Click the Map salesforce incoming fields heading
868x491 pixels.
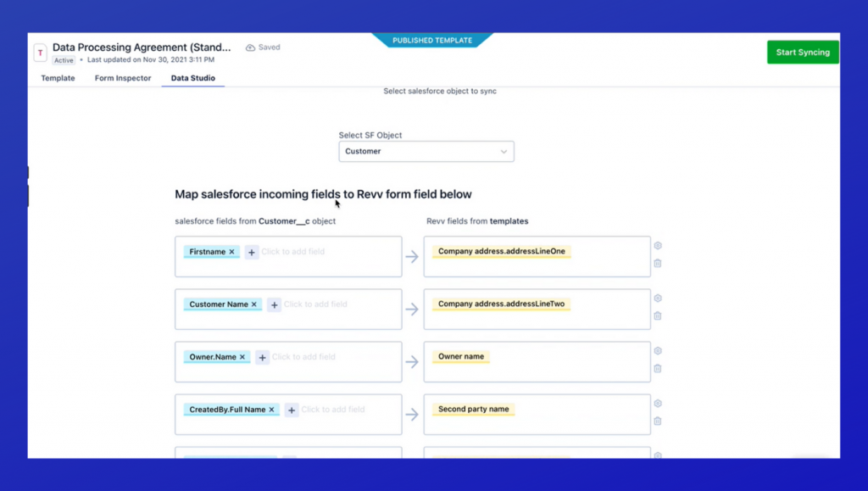(323, 194)
